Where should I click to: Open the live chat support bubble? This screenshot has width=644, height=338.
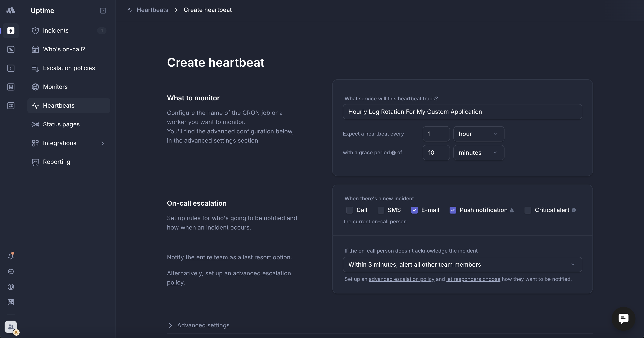pos(623,318)
